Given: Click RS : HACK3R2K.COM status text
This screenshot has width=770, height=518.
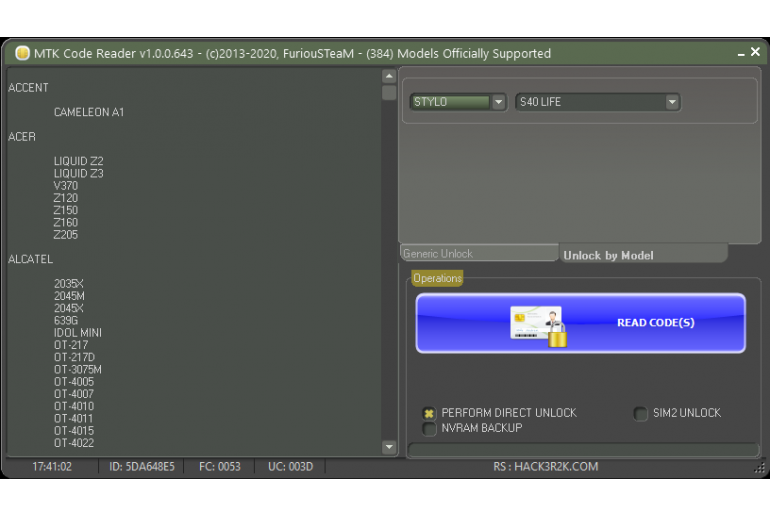Looking at the screenshot, I should pyautogui.click(x=546, y=466).
